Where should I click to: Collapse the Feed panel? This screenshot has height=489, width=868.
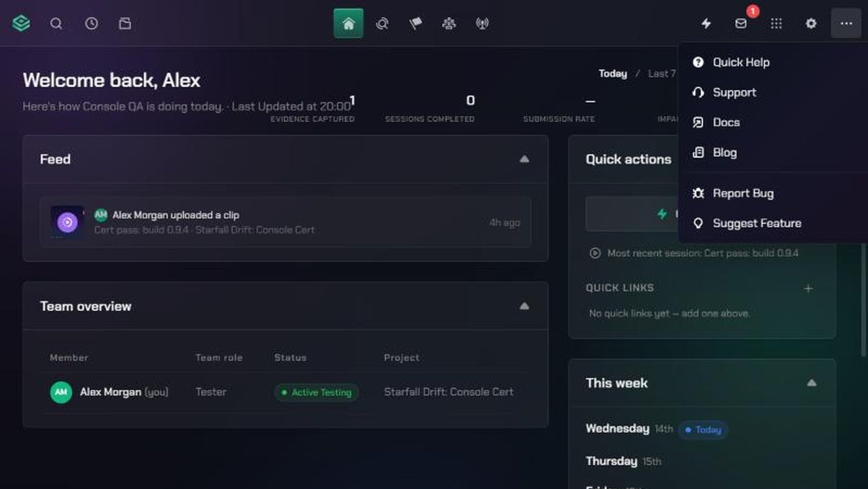525,159
